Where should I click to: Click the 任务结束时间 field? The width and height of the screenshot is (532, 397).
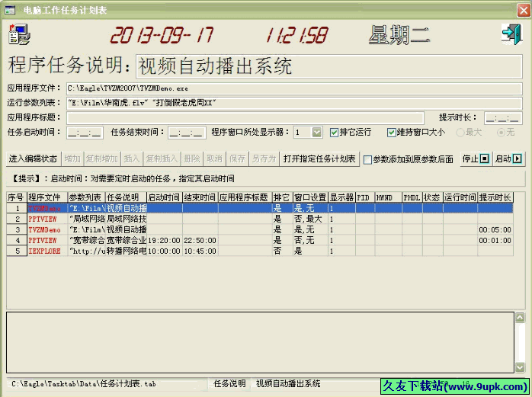click(187, 133)
